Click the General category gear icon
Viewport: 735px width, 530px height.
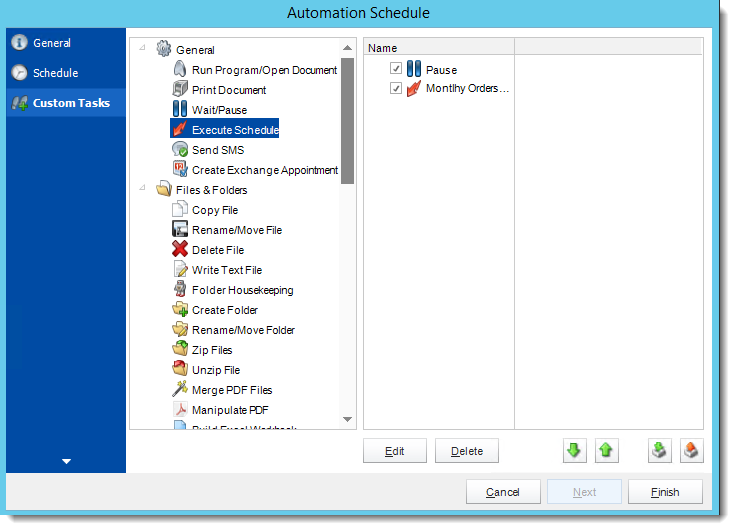[x=164, y=49]
